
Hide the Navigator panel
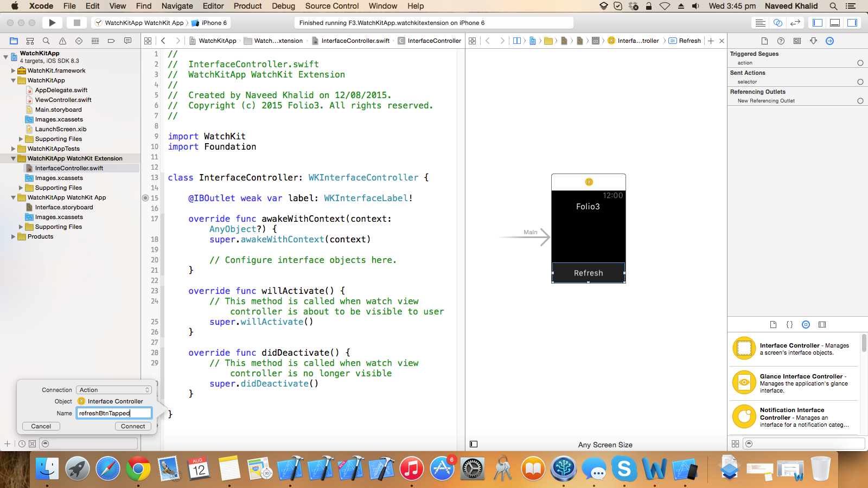[816, 23]
